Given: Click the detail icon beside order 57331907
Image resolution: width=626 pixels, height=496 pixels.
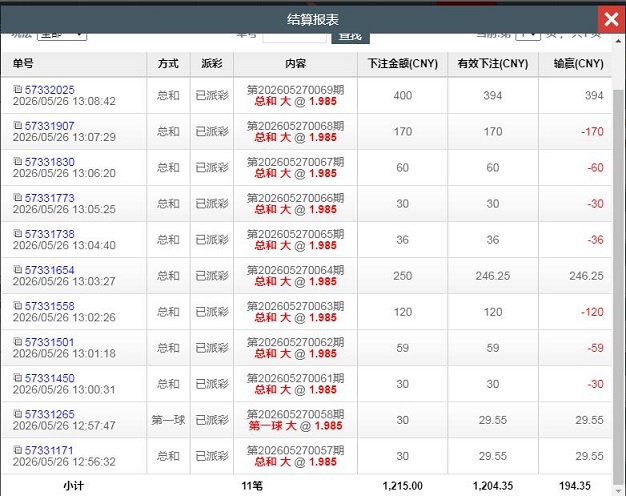Looking at the screenshot, I should pos(18,125).
